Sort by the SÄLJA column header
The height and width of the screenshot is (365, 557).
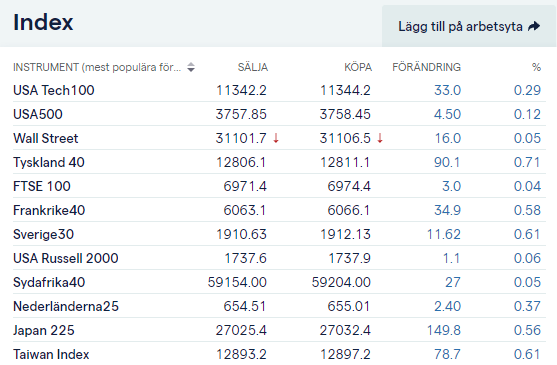point(253,67)
